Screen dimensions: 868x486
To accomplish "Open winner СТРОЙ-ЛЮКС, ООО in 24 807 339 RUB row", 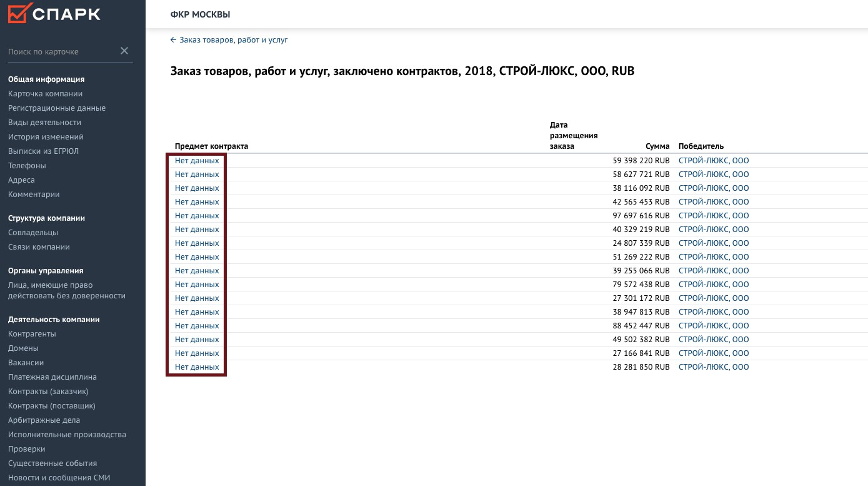I will (x=714, y=243).
